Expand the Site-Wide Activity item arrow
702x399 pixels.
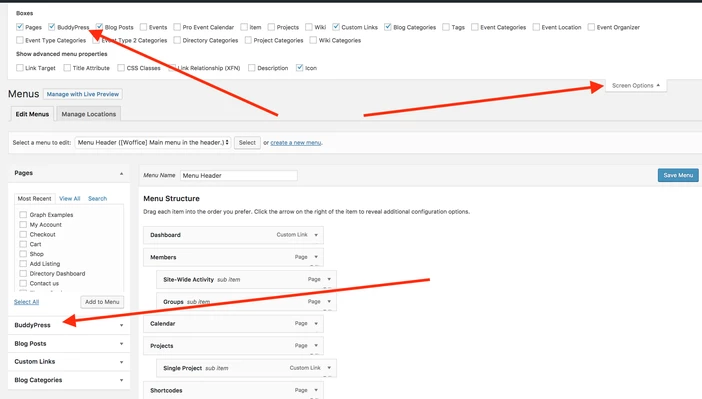click(x=329, y=279)
